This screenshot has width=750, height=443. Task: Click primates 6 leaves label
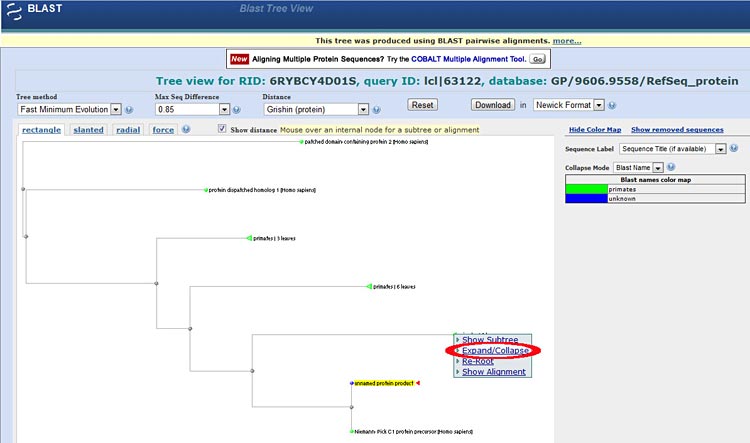point(394,287)
